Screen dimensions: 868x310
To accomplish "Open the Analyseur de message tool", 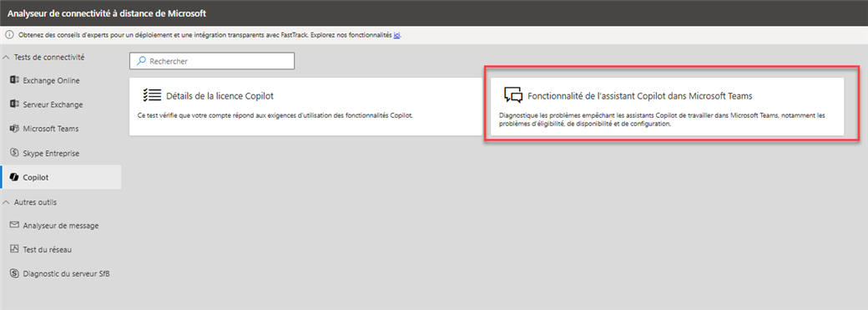I will (61, 225).
